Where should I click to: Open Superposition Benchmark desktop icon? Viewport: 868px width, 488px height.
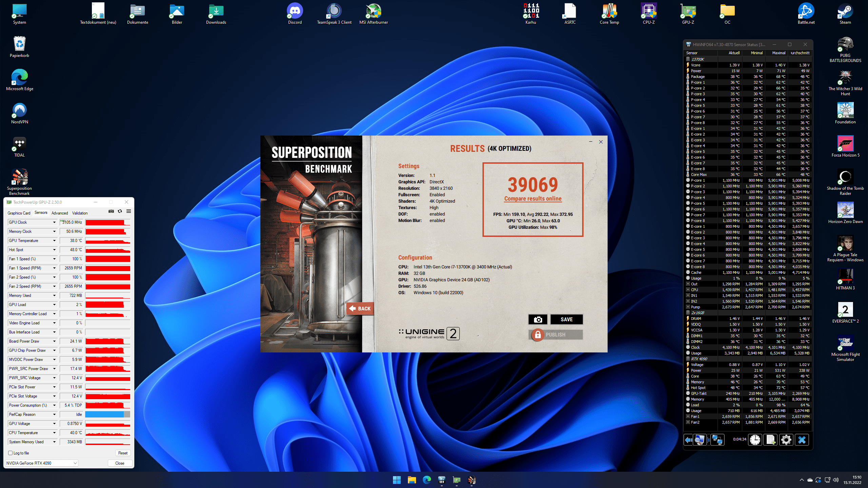pos(19,182)
